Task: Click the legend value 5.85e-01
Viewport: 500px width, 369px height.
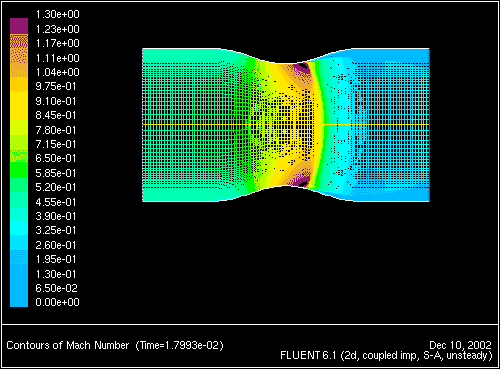Action: pyautogui.click(x=56, y=173)
